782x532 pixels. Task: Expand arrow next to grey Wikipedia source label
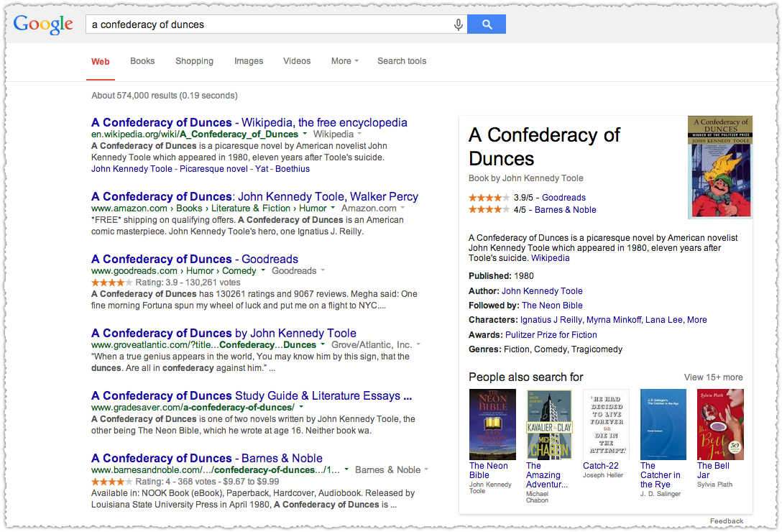(x=359, y=134)
